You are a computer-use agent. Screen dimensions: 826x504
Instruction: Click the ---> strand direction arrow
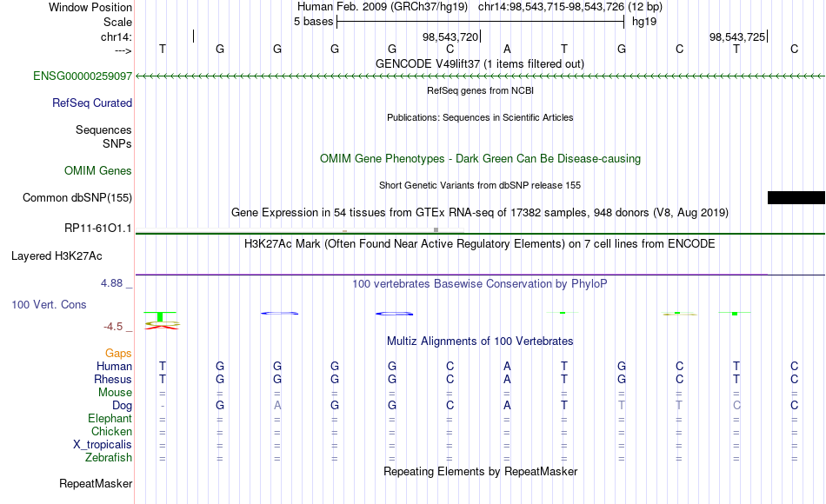pyautogui.click(x=123, y=50)
